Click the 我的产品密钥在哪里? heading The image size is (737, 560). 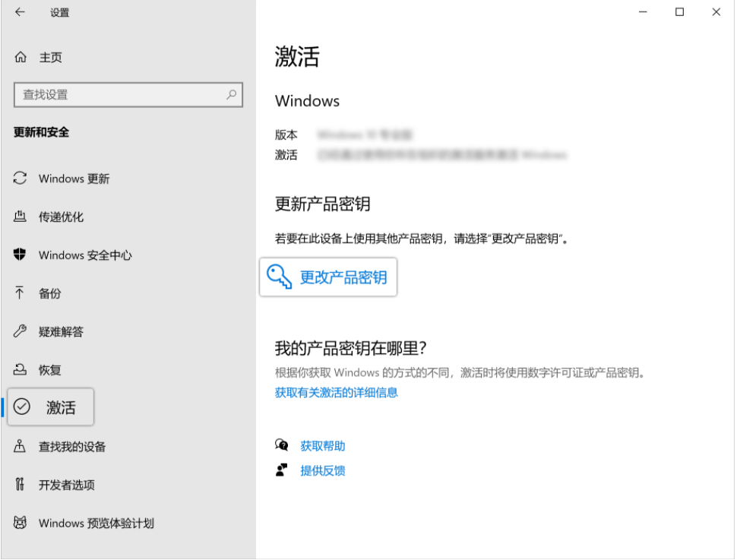point(350,349)
